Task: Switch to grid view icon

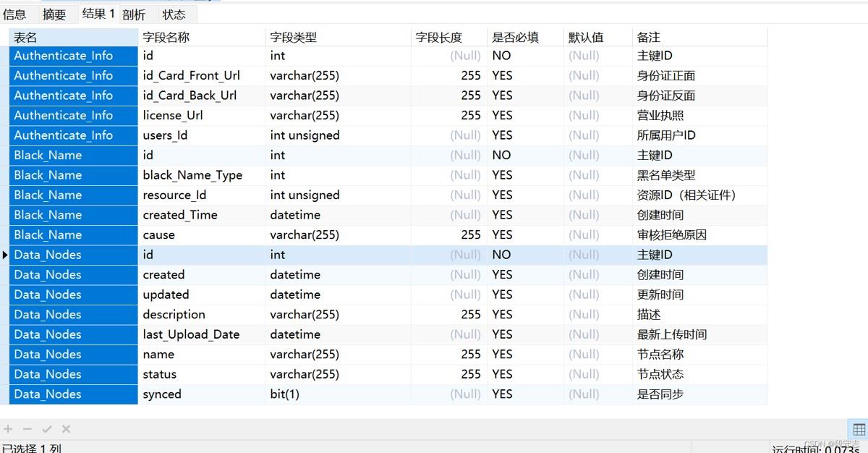Action: (x=858, y=429)
